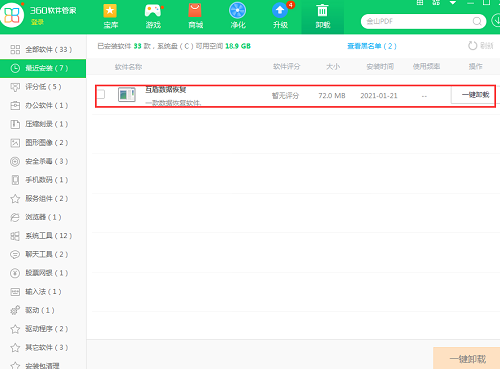Open the main menu dropdown arrow in title bar
Viewport: 500px width, 369px height.
coord(453,3)
